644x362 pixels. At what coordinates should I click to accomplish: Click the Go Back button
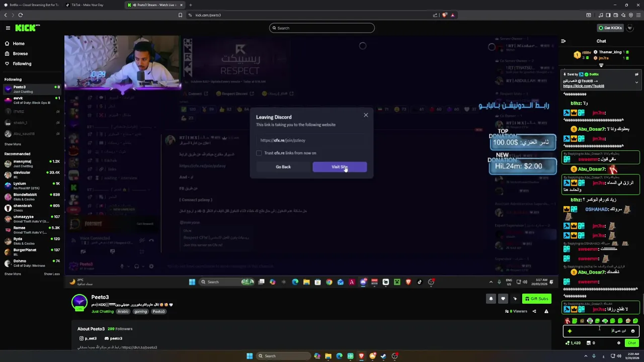coord(283,167)
